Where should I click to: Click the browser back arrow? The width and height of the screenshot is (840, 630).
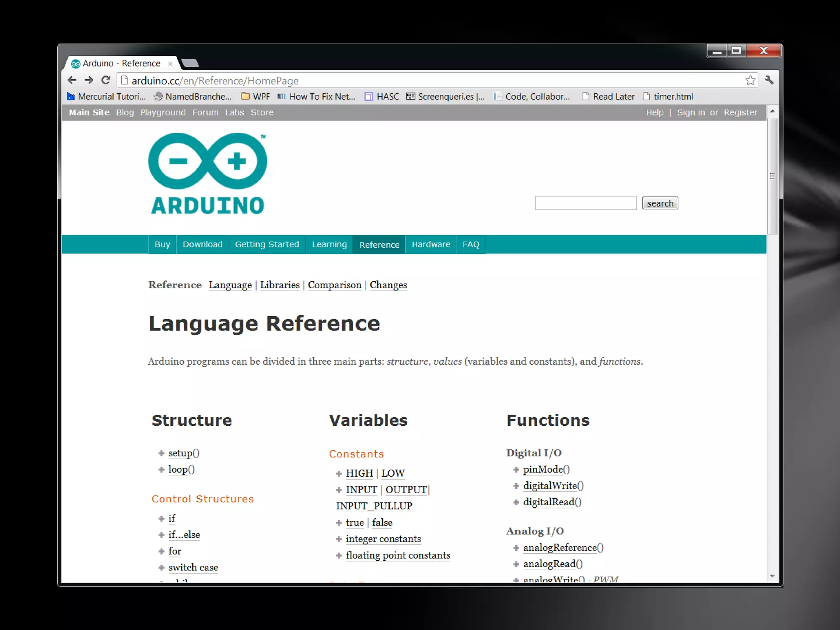[72, 80]
